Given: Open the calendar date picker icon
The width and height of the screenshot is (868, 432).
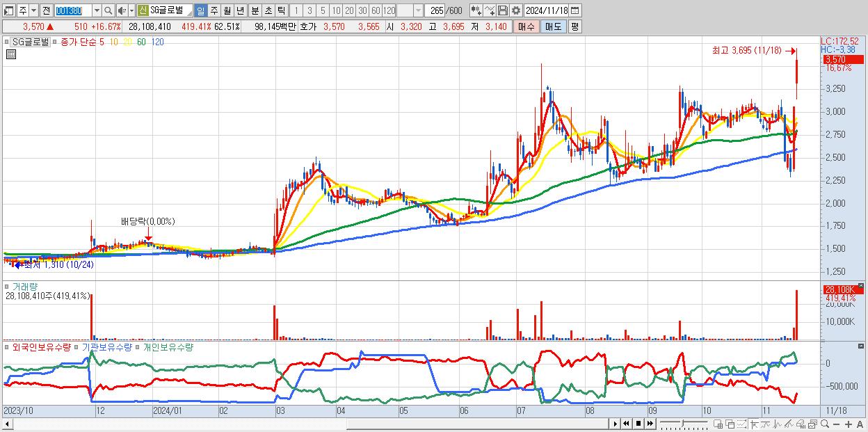Looking at the screenshot, I should (574, 10).
